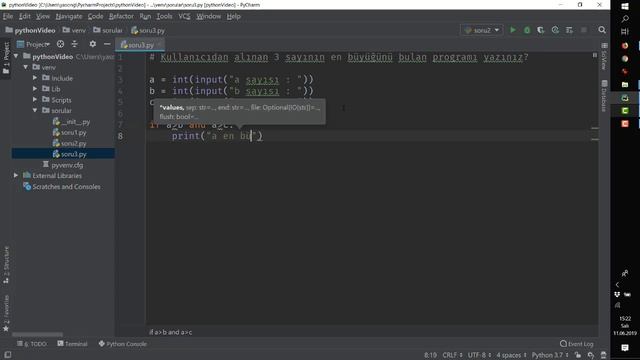
Task: Collapse the sorular folder
Action: 35,110
